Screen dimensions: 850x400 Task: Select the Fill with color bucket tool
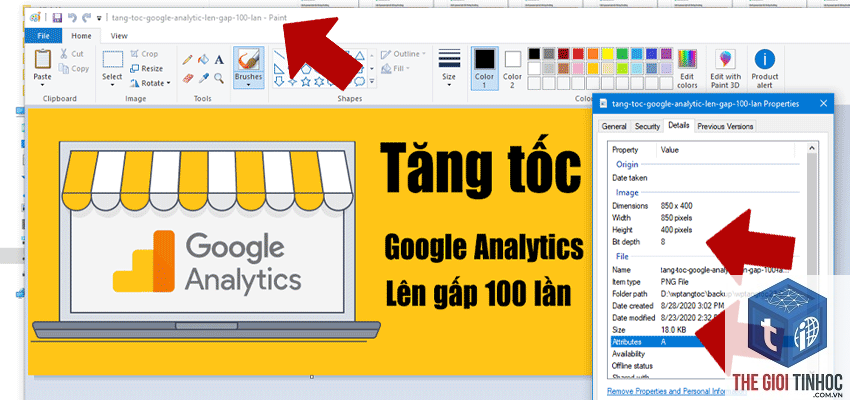pyautogui.click(x=203, y=59)
